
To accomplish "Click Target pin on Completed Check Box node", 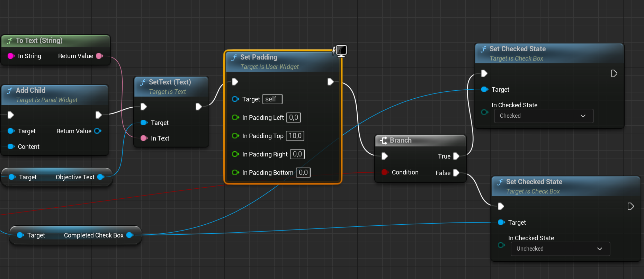I will [x=20, y=235].
